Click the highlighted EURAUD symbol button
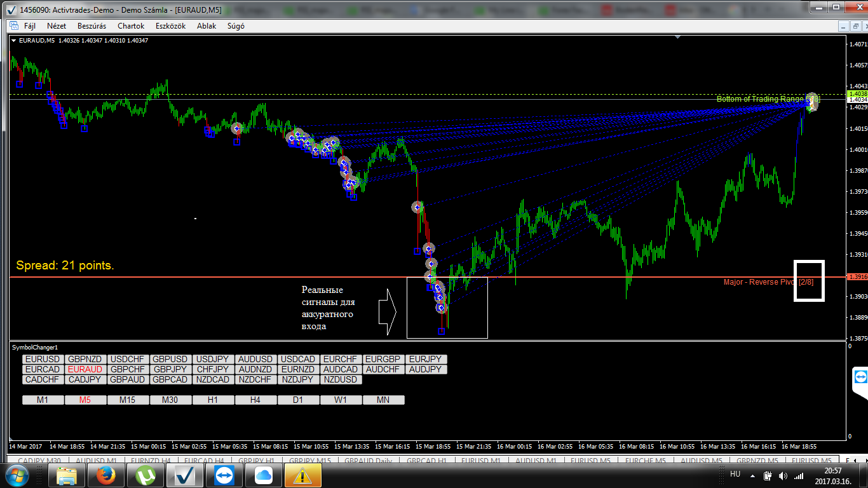The width and height of the screenshot is (868, 488). [x=86, y=369]
